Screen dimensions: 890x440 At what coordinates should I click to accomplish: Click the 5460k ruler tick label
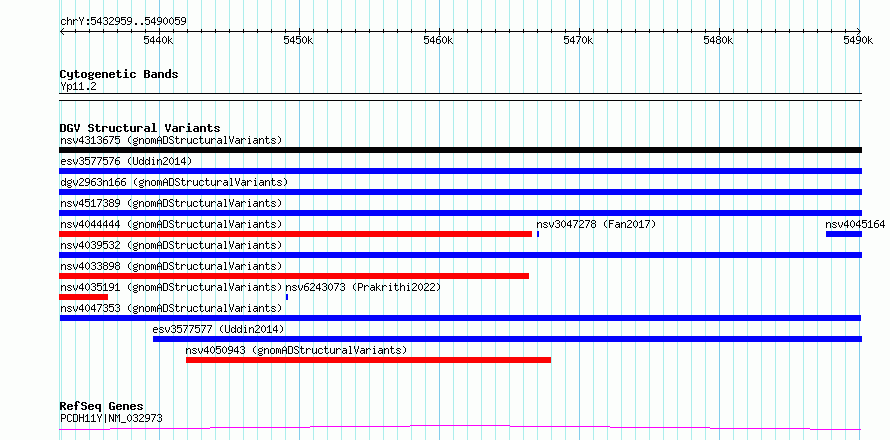(439, 40)
